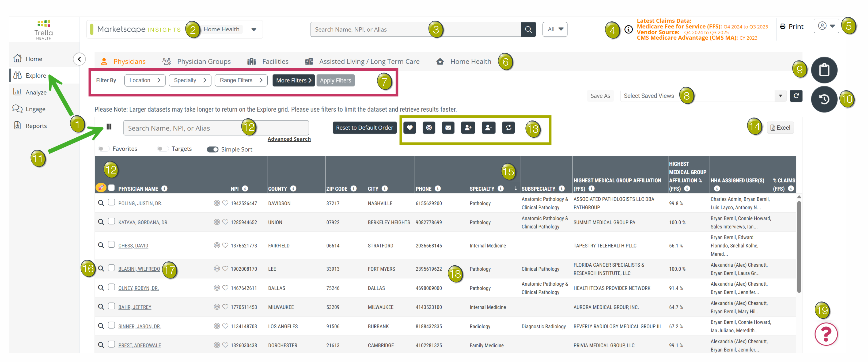The height and width of the screenshot is (362, 868).
Task: Open the column chooser bars icon
Action: (109, 126)
